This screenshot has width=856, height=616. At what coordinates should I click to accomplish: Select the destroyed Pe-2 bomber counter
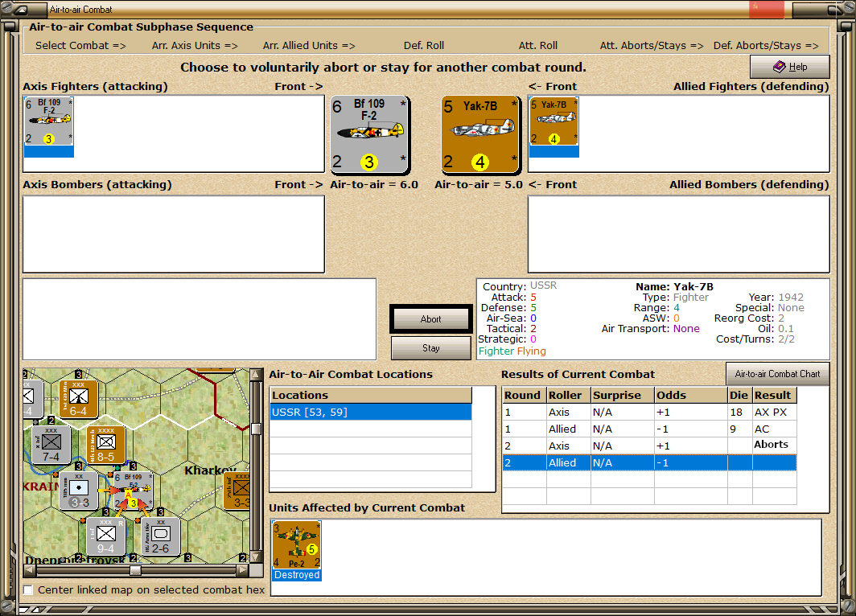(x=296, y=551)
